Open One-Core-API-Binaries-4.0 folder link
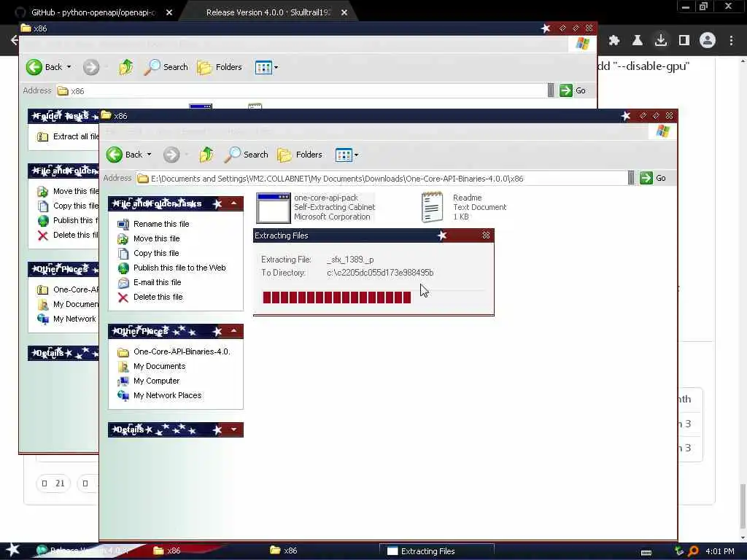Image resolution: width=747 pixels, height=560 pixels. pyautogui.click(x=182, y=351)
